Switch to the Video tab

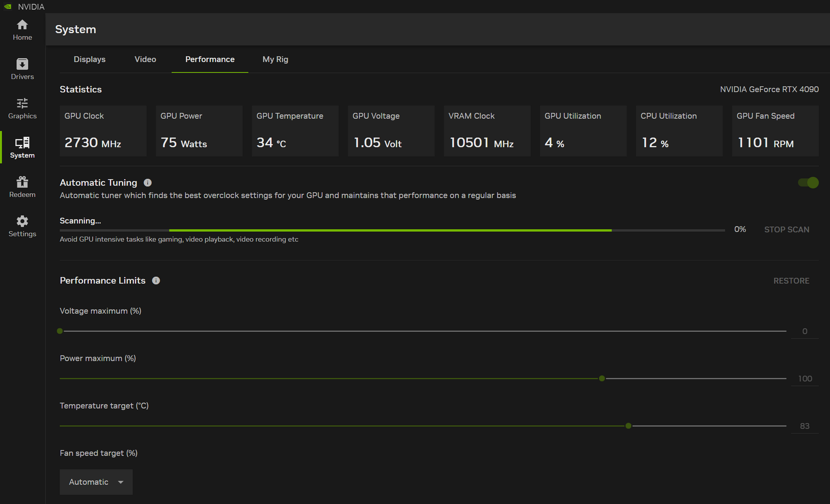[145, 59]
